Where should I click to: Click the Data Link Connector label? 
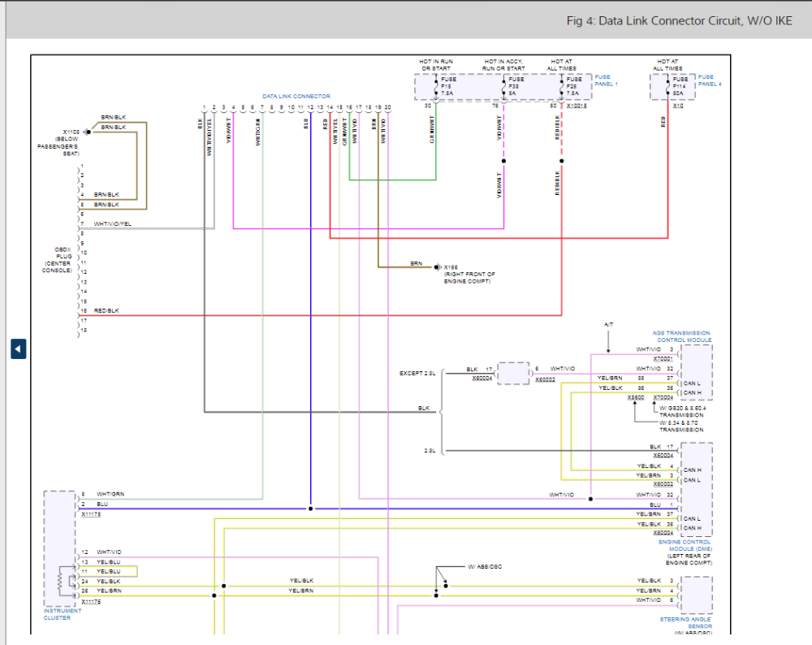click(x=296, y=96)
